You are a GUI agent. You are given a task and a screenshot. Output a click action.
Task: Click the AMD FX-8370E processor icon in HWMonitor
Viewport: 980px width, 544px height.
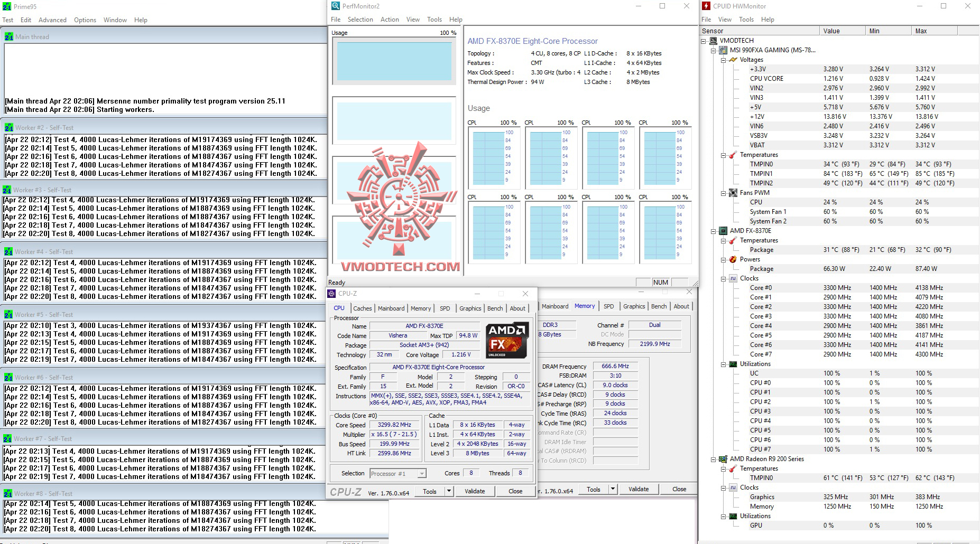point(723,231)
